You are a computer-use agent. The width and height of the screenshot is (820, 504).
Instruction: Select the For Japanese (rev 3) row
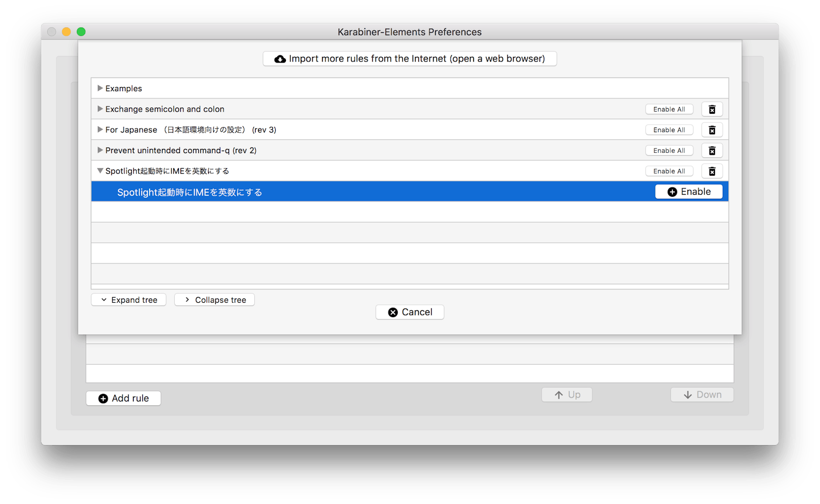409,130
